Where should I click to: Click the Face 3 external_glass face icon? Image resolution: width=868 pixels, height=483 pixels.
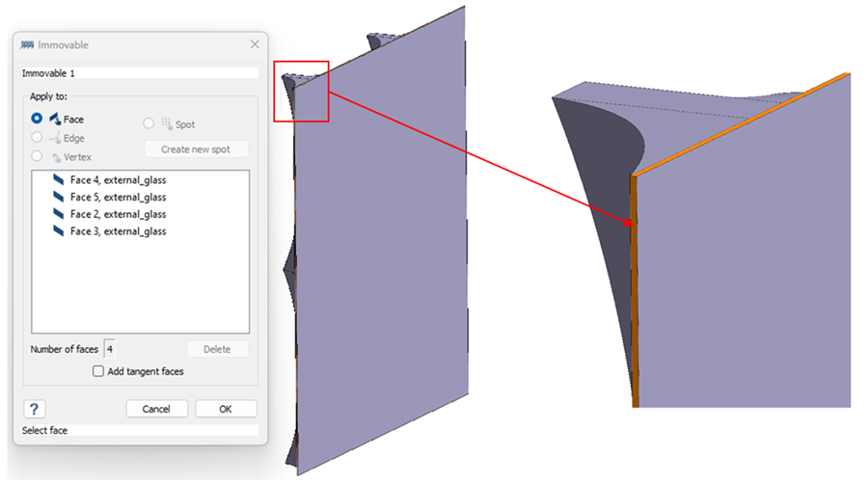pos(59,231)
